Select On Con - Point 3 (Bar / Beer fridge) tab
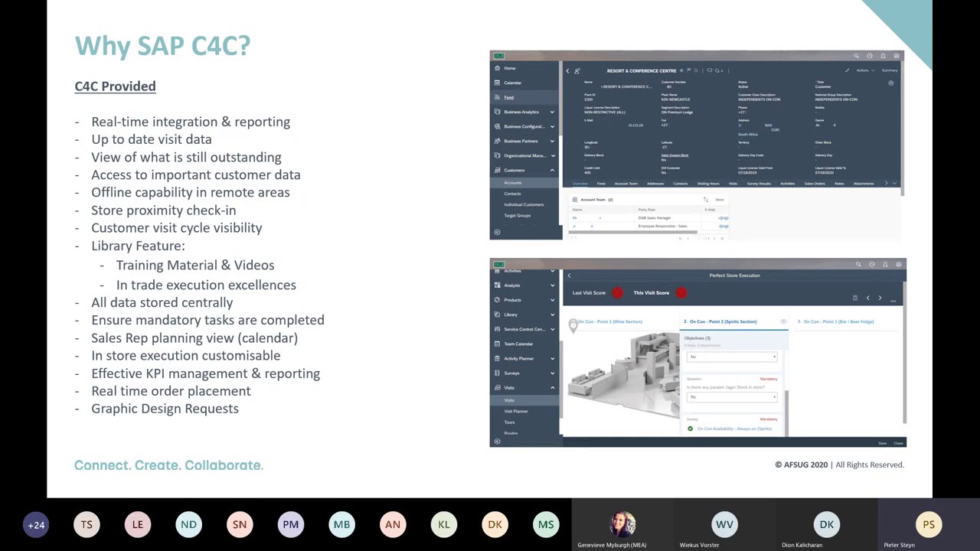The height and width of the screenshot is (551, 980). (x=835, y=321)
